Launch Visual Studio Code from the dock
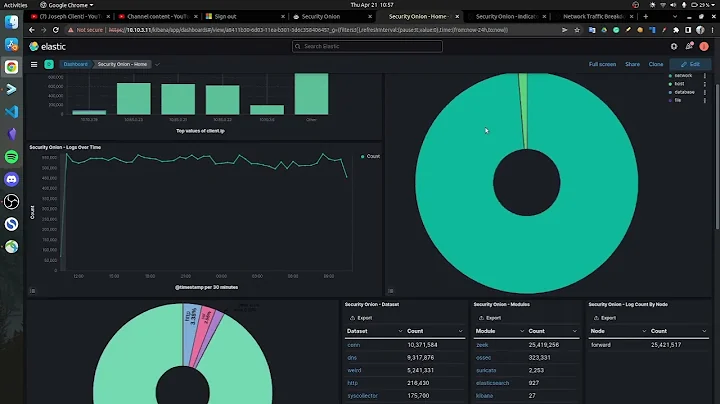The image size is (720, 404). pyautogui.click(x=11, y=112)
